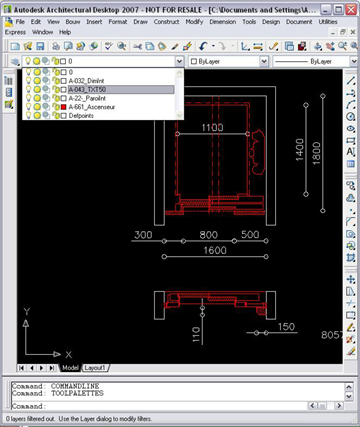Open the Layer Properties Manager icon
The height and width of the screenshot is (427, 360).
[x=15, y=61]
